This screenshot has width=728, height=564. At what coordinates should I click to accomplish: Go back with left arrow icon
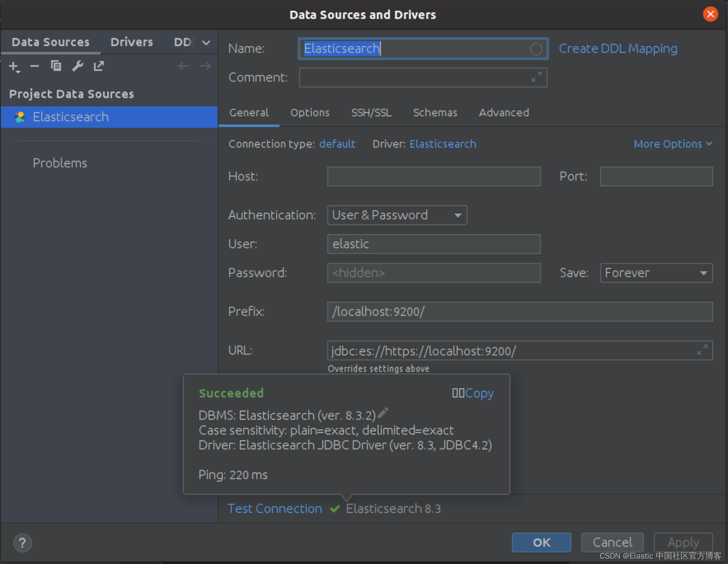click(x=183, y=66)
